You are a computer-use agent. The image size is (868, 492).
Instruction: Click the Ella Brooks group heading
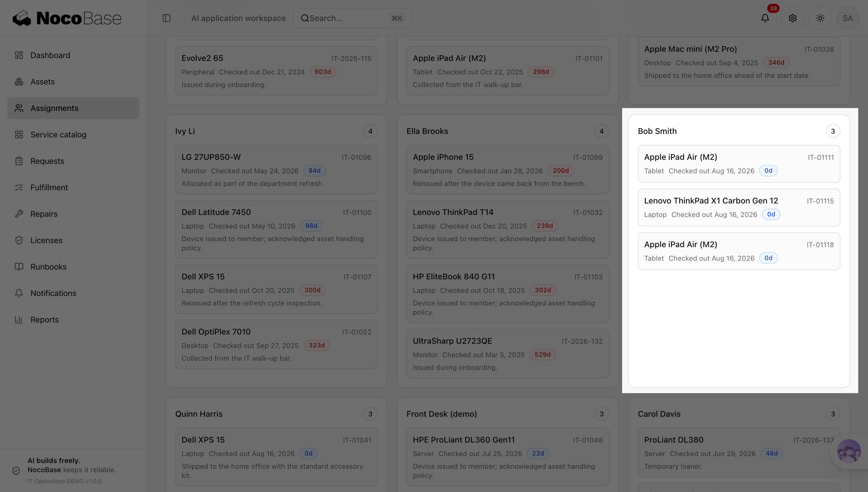pos(427,131)
